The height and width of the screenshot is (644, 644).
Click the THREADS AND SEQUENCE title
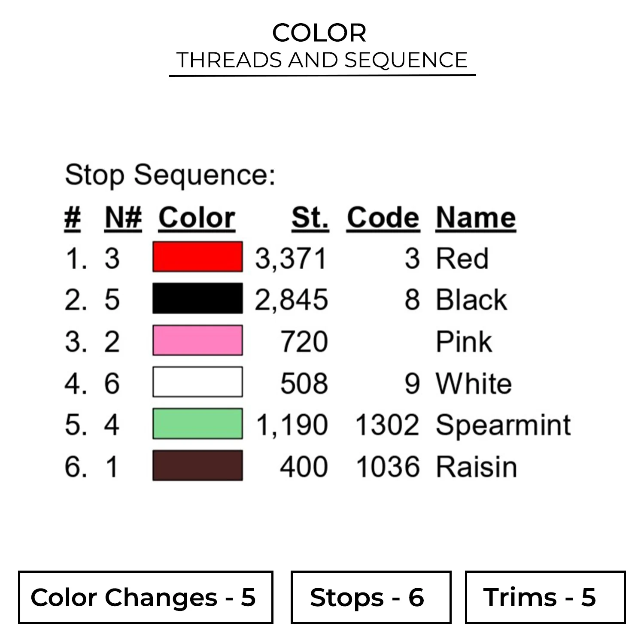tap(322, 60)
